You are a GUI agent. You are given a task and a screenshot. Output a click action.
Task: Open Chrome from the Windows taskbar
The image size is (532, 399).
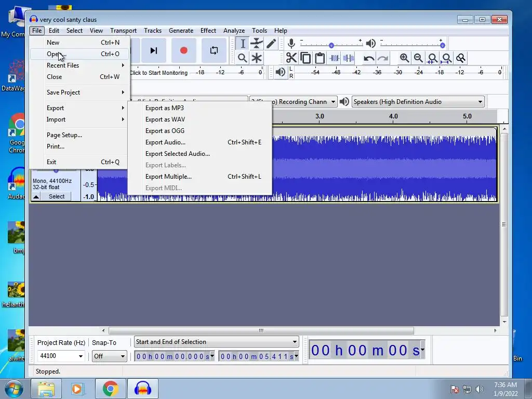(x=110, y=389)
